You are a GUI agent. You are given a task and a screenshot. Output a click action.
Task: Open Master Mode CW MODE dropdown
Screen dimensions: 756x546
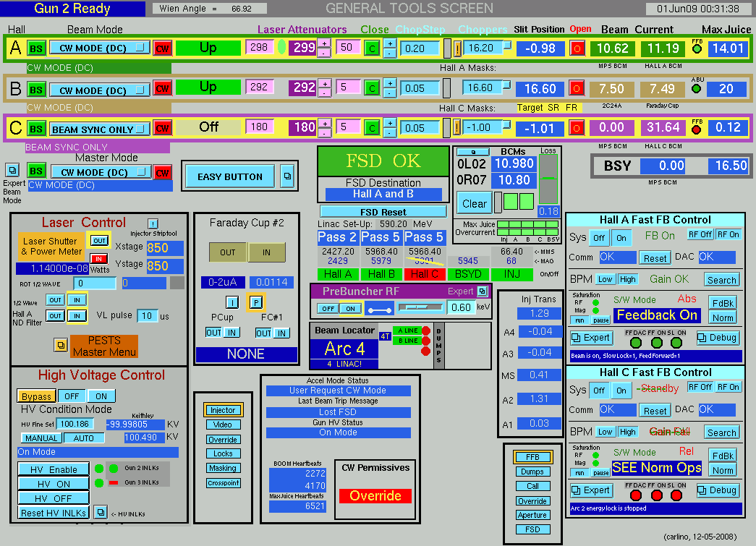101,172
